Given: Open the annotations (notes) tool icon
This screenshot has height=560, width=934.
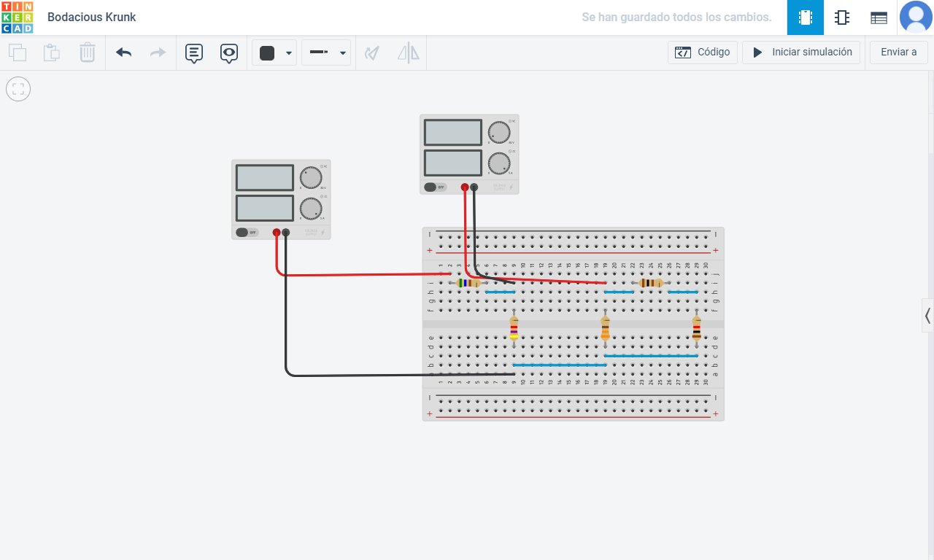Looking at the screenshot, I should 193,52.
